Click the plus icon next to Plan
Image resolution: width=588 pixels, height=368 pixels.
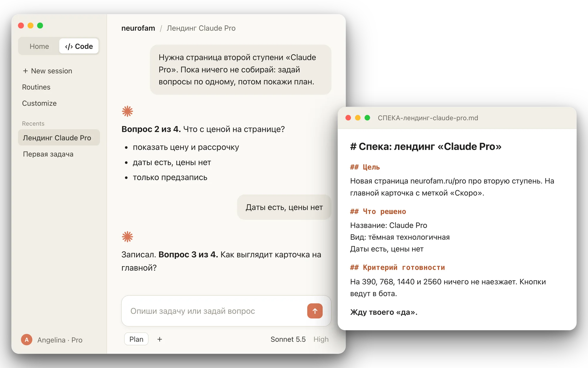tap(160, 339)
